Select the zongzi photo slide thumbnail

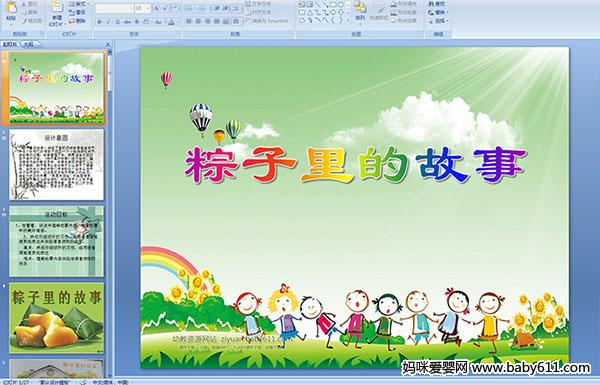click(x=57, y=318)
